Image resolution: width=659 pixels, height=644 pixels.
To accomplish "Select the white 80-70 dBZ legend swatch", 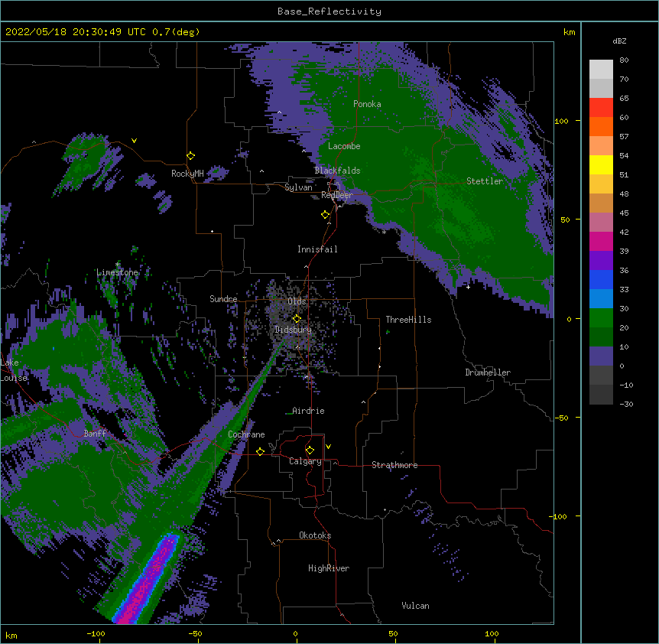I will coord(601,70).
